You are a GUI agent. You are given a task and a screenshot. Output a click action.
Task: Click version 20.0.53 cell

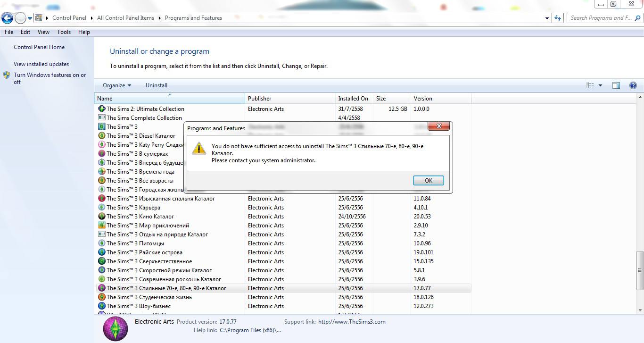pos(422,217)
